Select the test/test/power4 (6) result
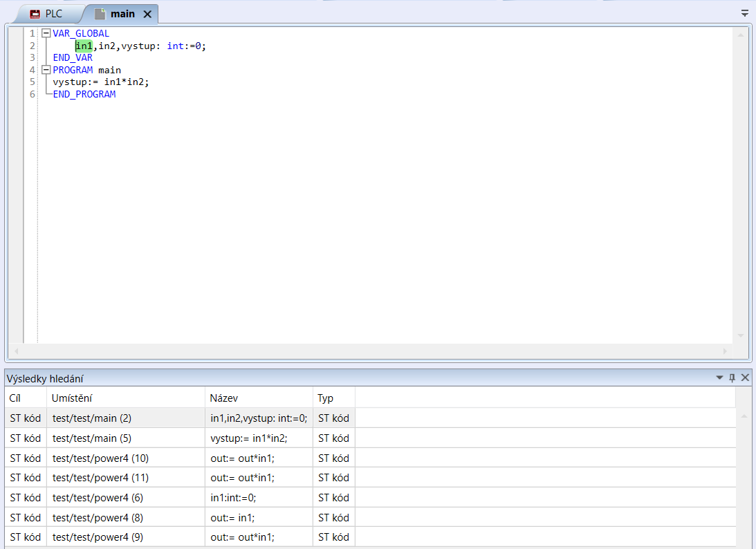The image size is (756, 549). pos(370,497)
